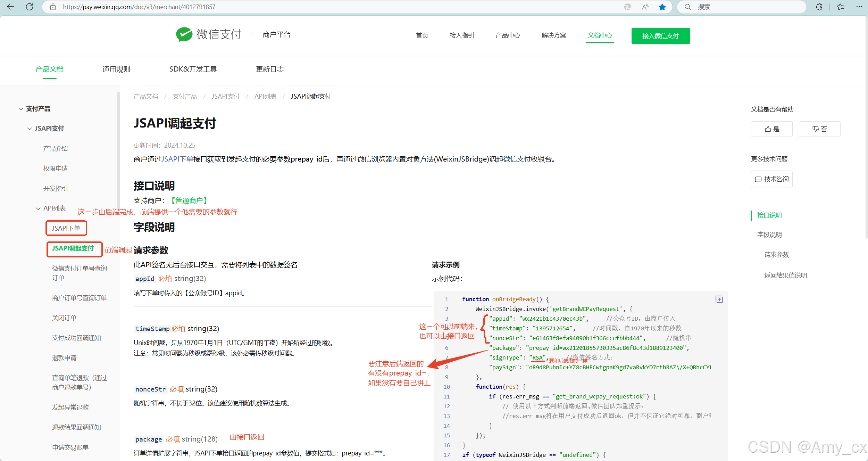The width and height of the screenshot is (868, 461).
Task: Open the browser extensions puzzle icon
Action: [x=819, y=7]
